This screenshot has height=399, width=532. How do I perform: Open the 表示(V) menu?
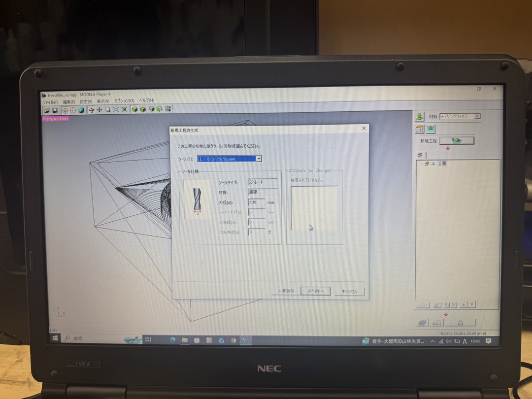pyautogui.click(x=103, y=101)
